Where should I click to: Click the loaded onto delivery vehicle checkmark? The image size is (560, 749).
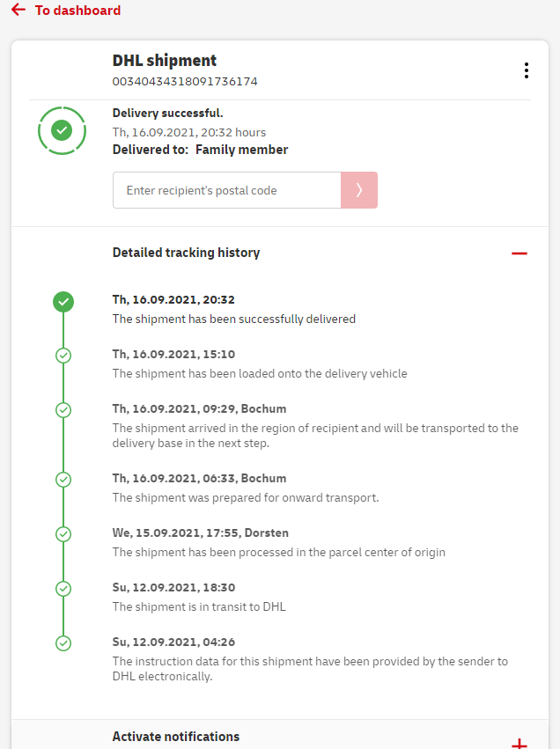(63, 356)
